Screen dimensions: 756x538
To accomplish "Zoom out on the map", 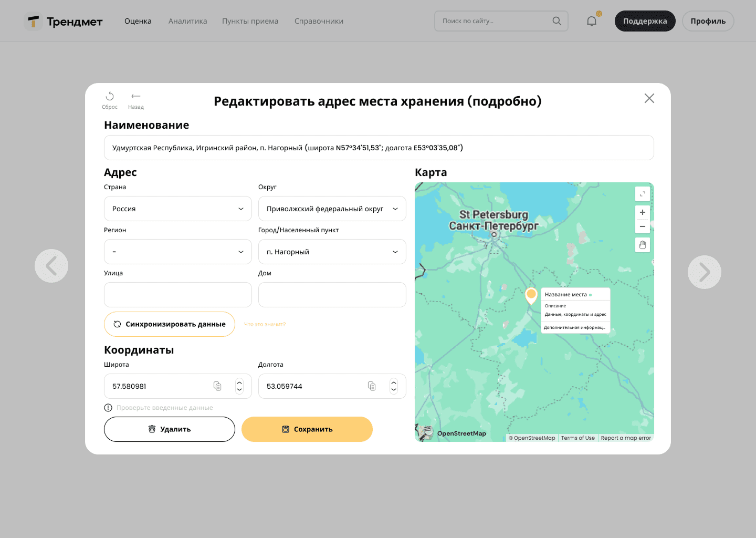I will coord(643,226).
